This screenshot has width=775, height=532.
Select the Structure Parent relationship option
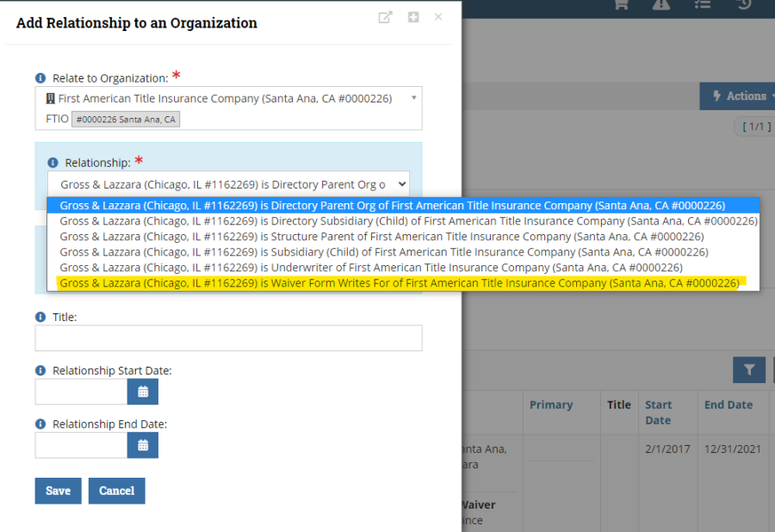[403, 237]
